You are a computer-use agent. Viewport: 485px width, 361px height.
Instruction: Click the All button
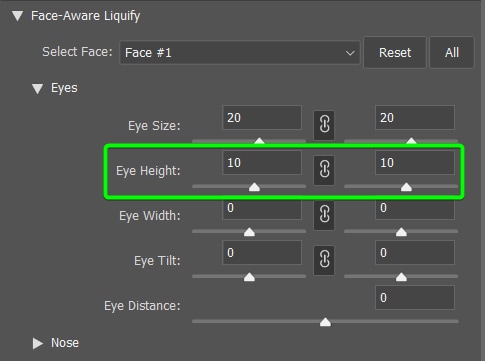(452, 53)
